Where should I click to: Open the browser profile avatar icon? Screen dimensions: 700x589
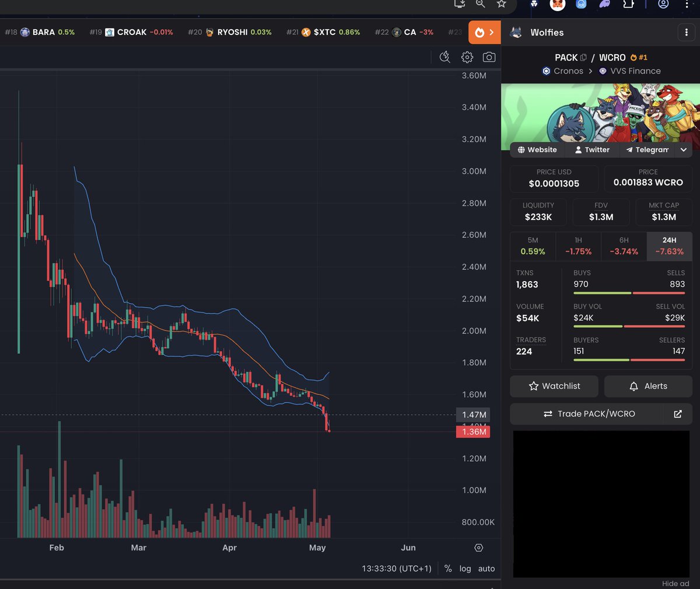pos(663,4)
